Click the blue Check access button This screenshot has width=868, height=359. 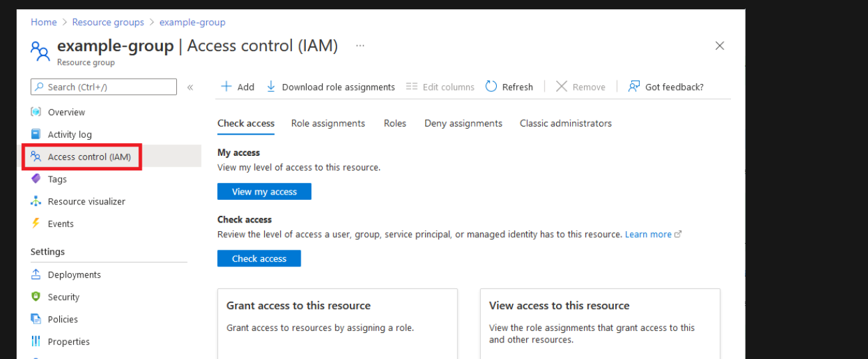(x=259, y=258)
